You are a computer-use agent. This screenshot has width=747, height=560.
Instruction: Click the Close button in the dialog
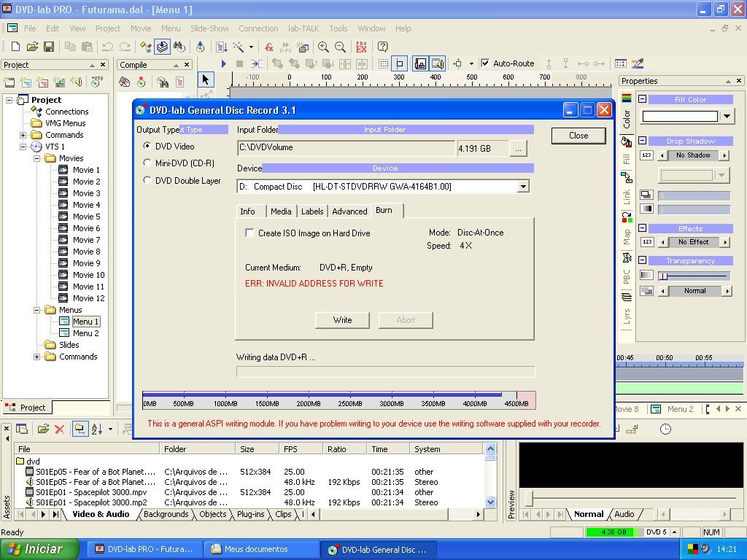click(x=578, y=136)
